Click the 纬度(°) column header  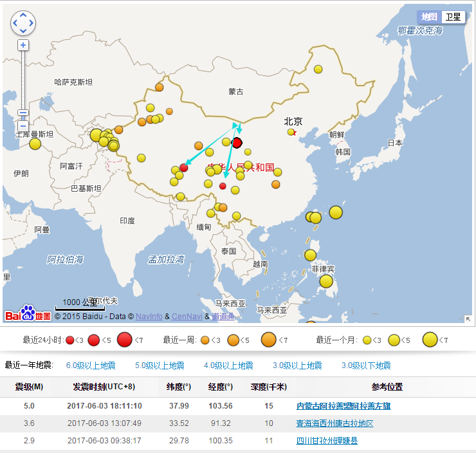tap(179, 387)
